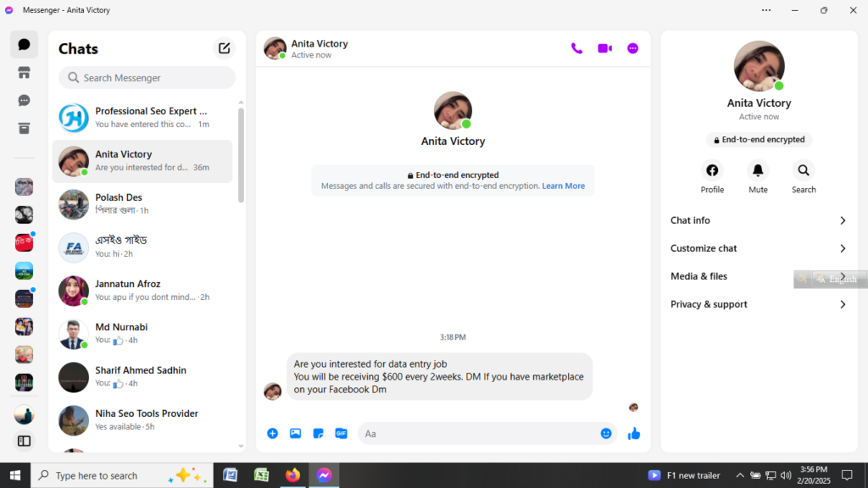This screenshot has width=868, height=488.
Task: Mute the conversation with the bell icon
Action: [x=758, y=169]
